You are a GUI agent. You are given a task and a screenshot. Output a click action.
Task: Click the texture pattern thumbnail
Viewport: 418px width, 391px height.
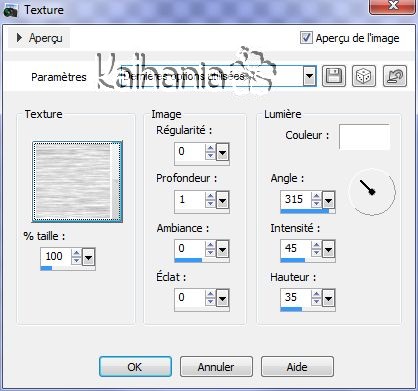(x=77, y=181)
